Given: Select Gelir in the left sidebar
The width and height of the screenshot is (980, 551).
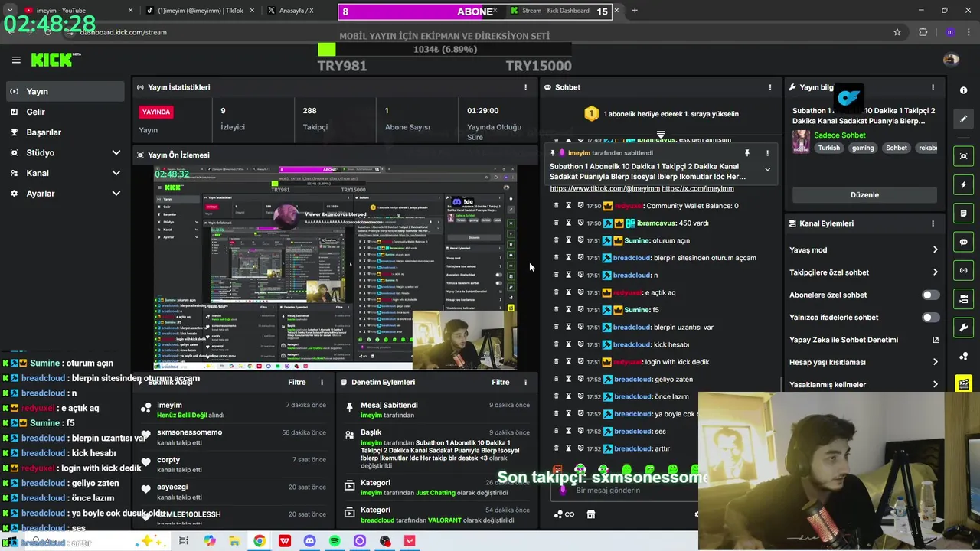Looking at the screenshot, I should pyautogui.click(x=64, y=112).
